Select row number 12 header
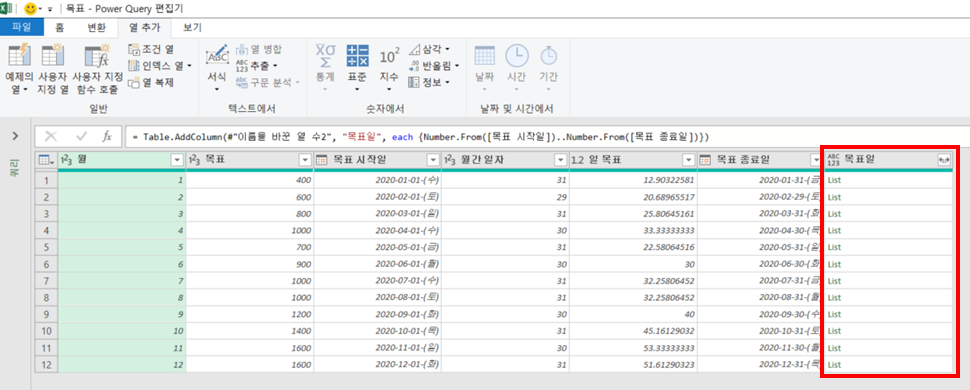 [x=46, y=364]
